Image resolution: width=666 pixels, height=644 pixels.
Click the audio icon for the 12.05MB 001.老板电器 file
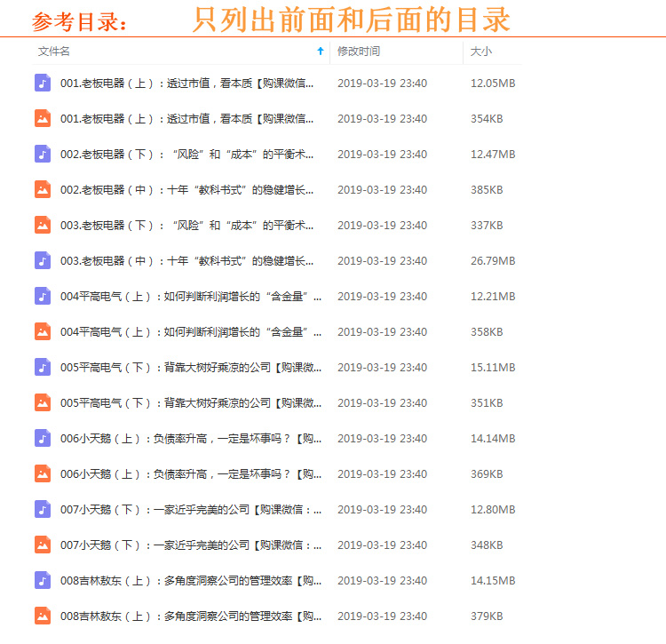pyautogui.click(x=42, y=83)
